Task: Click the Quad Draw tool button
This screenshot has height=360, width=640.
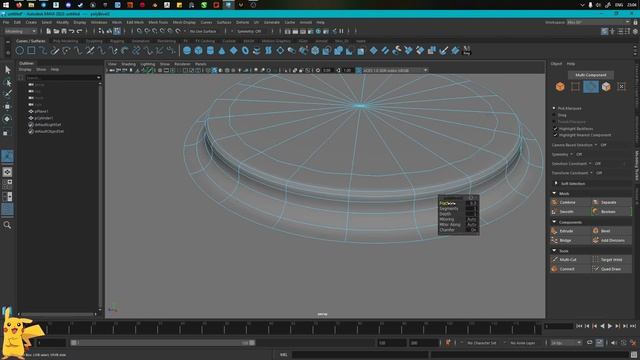Action: click(x=611, y=269)
